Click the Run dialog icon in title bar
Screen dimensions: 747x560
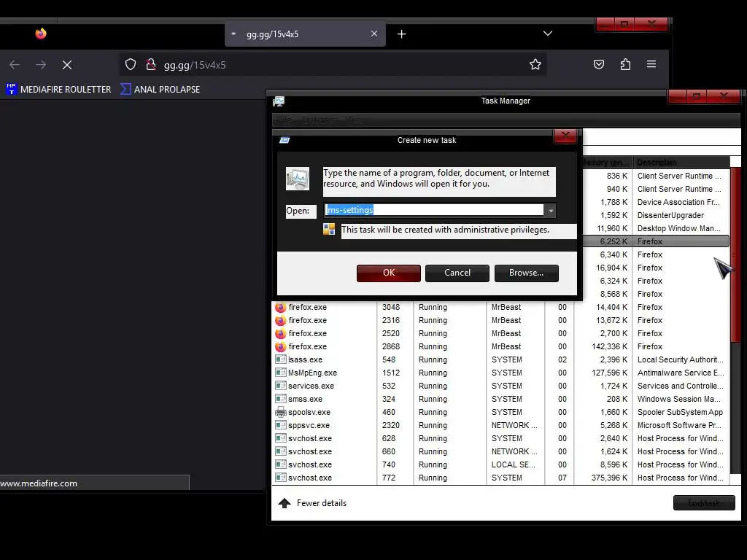(x=285, y=140)
